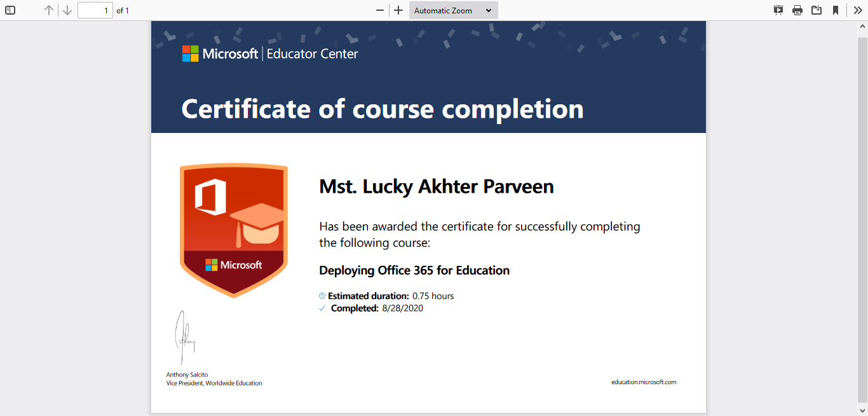Click the clock icon beside Estimated duration

[x=322, y=296]
